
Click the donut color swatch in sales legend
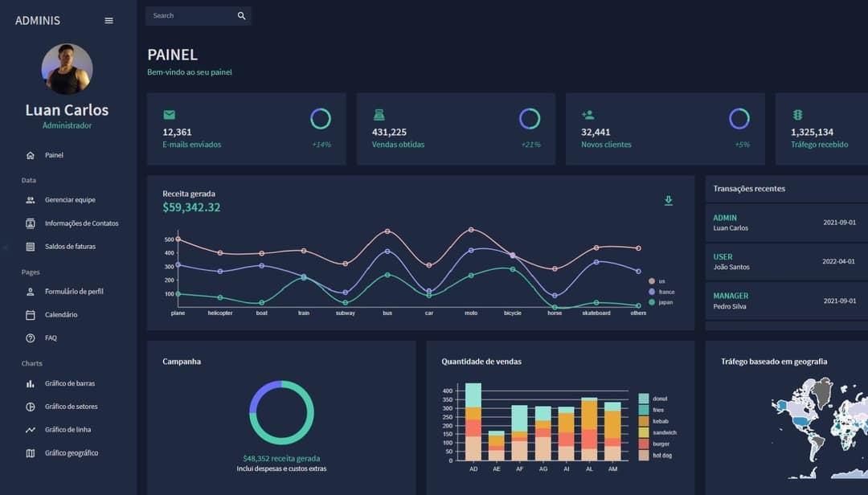click(643, 399)
